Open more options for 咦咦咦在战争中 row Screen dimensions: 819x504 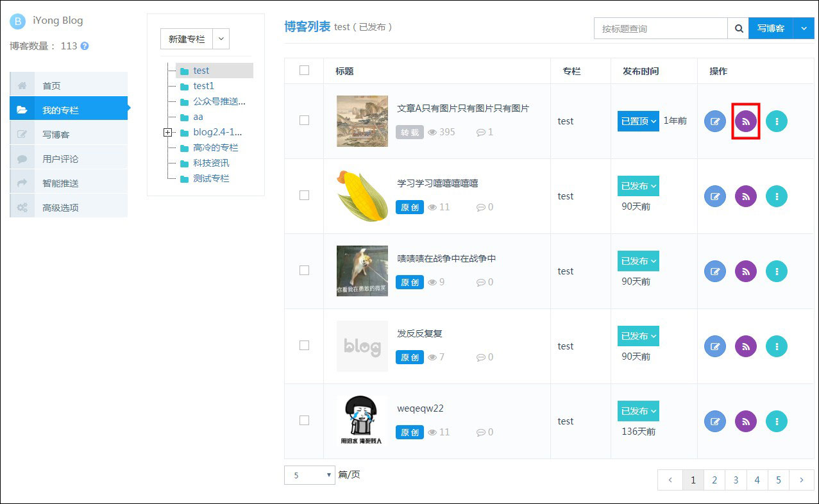pyautogui.click(x=777, y=271)
